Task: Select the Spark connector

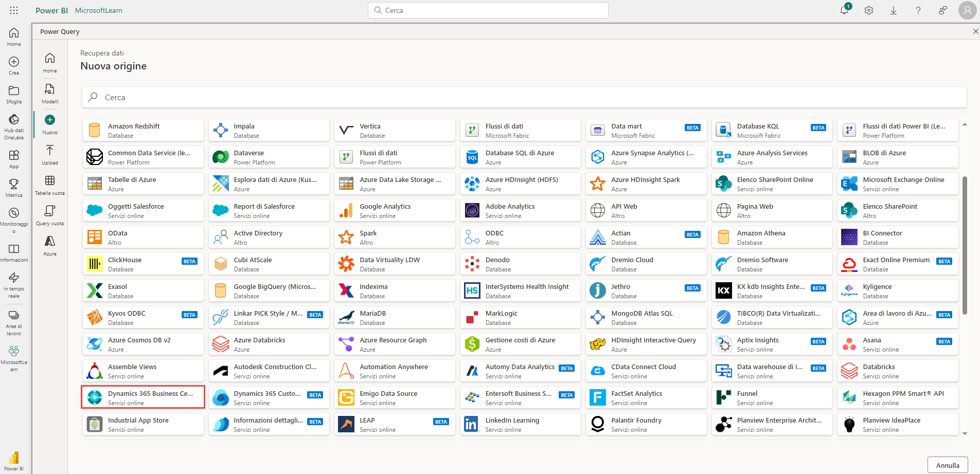Action: pyautogui.click(x=395, y=237)
